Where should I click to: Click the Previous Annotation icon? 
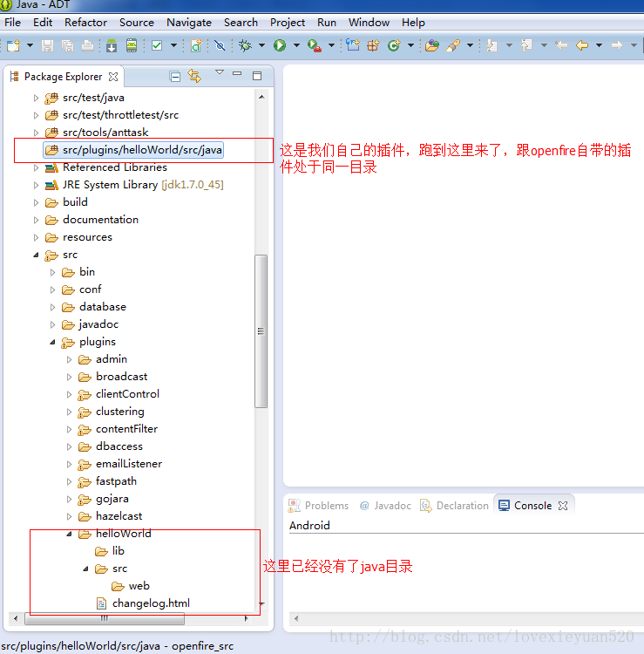(x=526, y=45)
